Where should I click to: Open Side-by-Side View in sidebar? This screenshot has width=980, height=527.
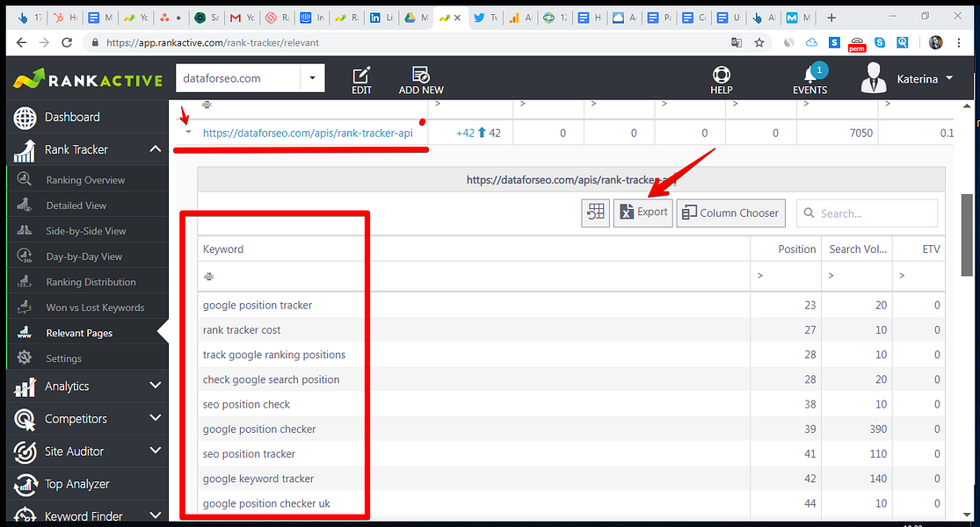coord(88,231)
